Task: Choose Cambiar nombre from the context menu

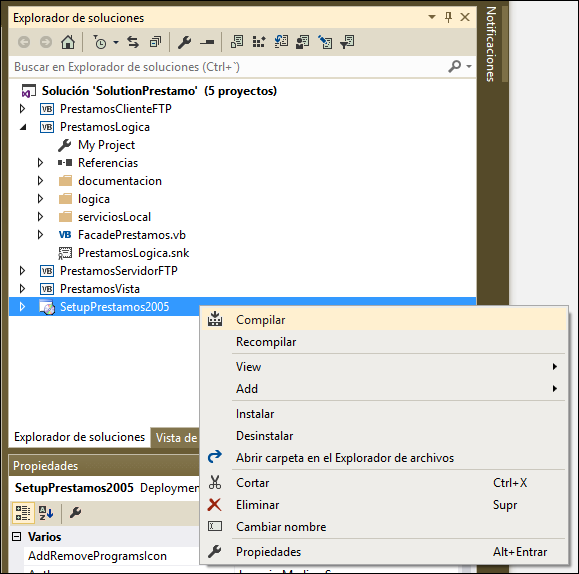Action: (383, 527)
